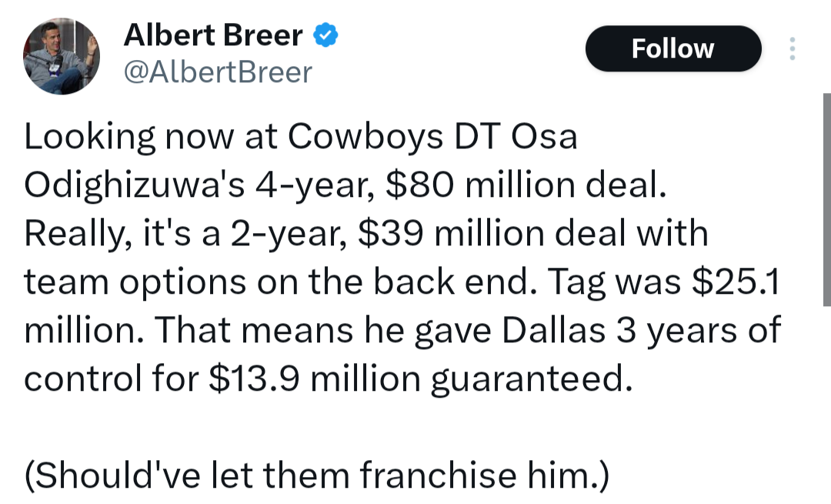Viewport: 831px width, 504px height.
Task: Click the word "options" in the tweet
Action: point(183,283)
